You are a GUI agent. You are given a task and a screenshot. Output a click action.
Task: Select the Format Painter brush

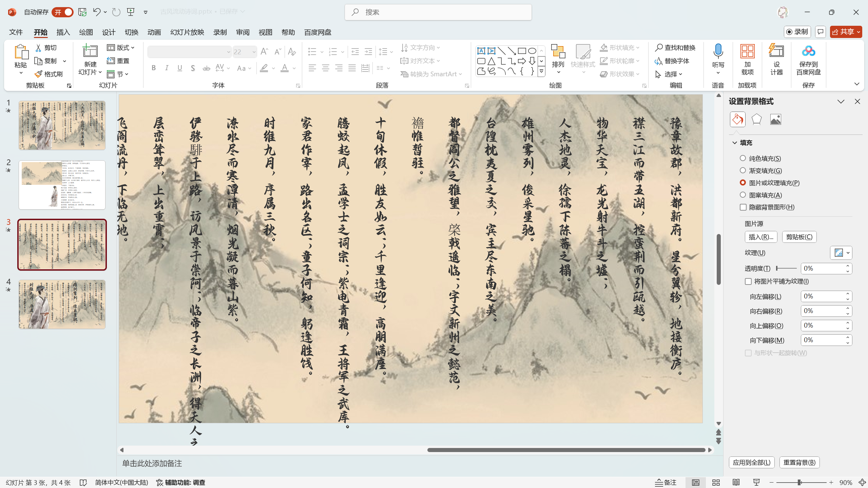click(39, 74)
